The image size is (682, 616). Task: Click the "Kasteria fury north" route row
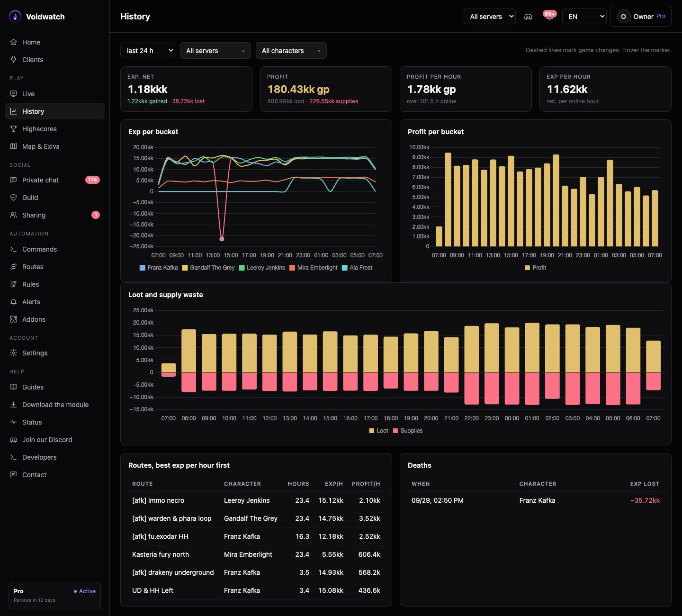pos(256,554)
